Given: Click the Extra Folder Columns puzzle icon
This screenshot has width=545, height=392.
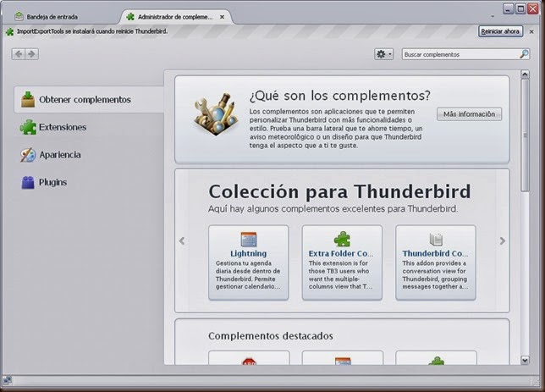Looking at the screenshot, I should 342,239.
